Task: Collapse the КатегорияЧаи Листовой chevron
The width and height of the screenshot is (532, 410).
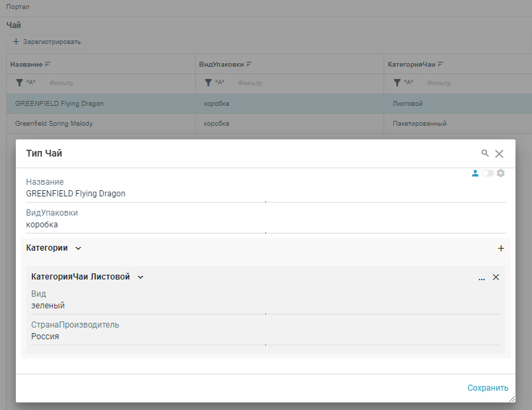Action: pyautogui.click(x=140, y=277)
